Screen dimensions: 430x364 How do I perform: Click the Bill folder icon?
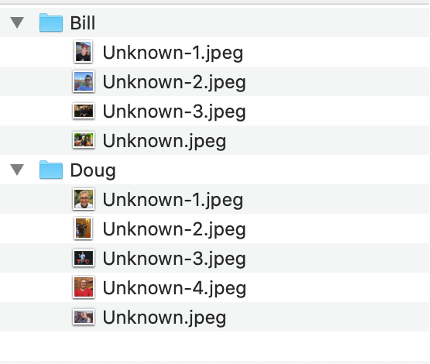tap(51, 23)
